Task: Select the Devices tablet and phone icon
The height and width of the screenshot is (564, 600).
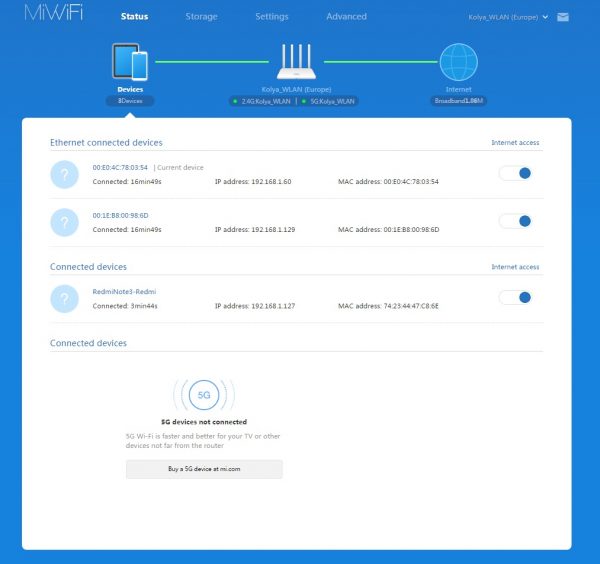Action: pyautogui.click(x=130, y=62)
